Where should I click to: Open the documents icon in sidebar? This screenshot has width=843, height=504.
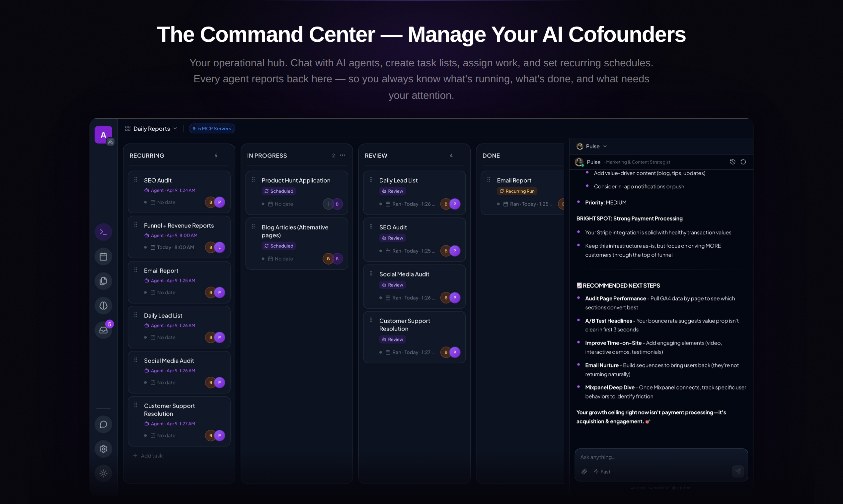(x=103, y=281)
